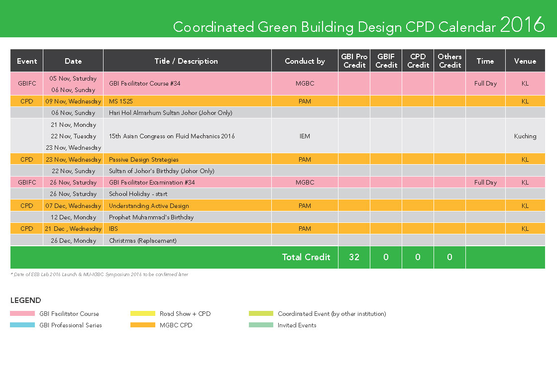Viewport: 557px width, 392px height.
Task: Open the 15th Asian Congress on Fluid Mechanics entry
Action: (172, 136)
